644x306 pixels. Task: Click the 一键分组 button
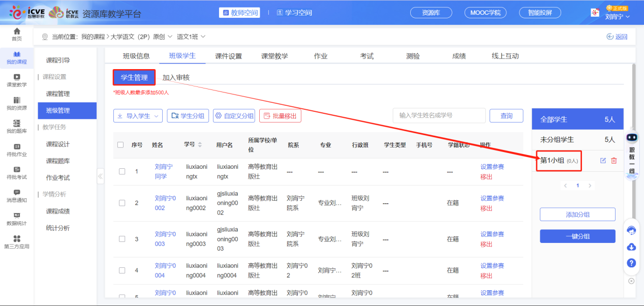[x=577, y=236]
